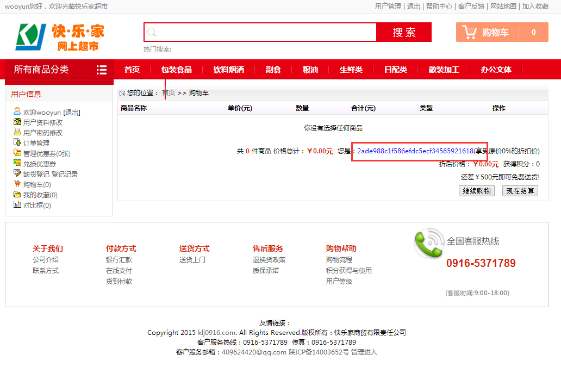Open 货到付款 footer link

coord(119,282)
